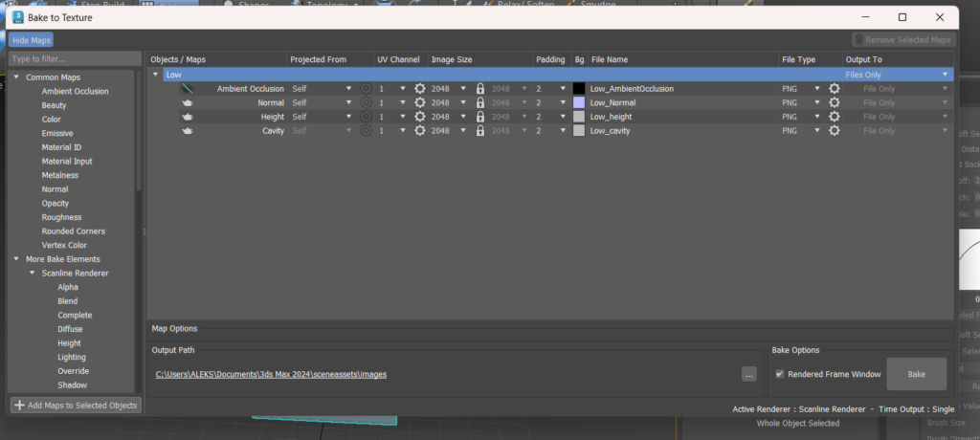Open file type settings gear for Low_cavity
This screenshot has height=440, width=980.
pos(835,131)
